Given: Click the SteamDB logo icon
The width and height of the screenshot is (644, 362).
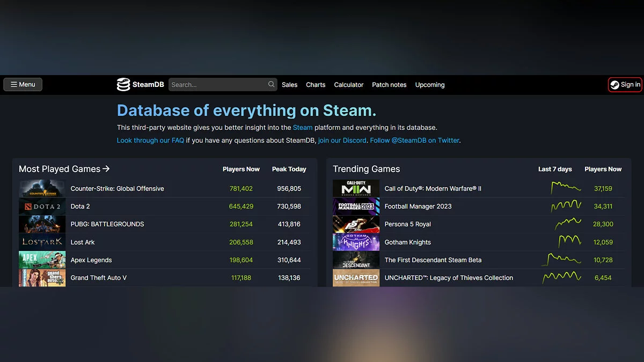Looking at the screenshot, I should (x=124, y=85).
